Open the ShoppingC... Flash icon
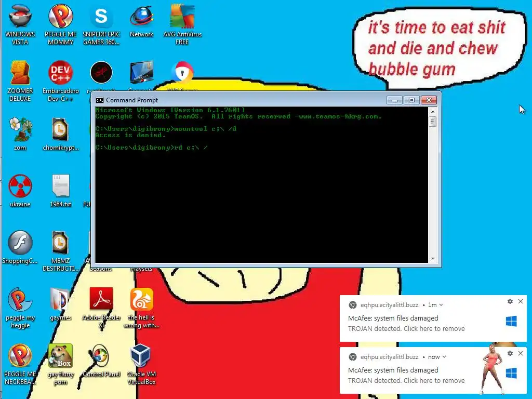Screen dimensions: 532x399 pos(20,247)
